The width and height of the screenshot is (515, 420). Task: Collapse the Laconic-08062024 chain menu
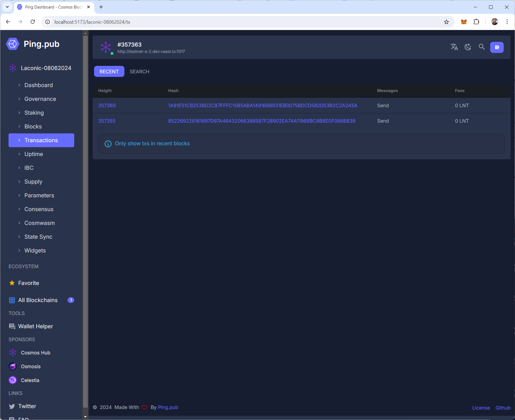[x=46, y=68]
